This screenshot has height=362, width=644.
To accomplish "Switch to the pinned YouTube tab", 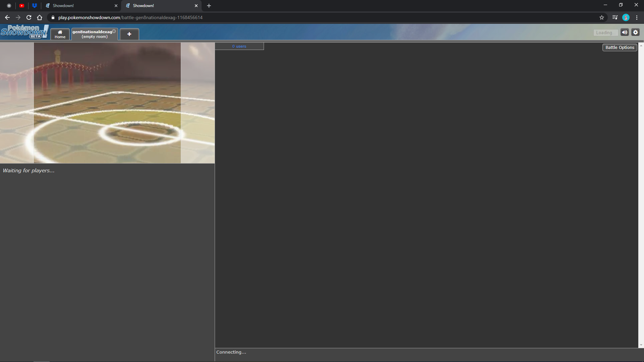I will [x=22, y=6].
